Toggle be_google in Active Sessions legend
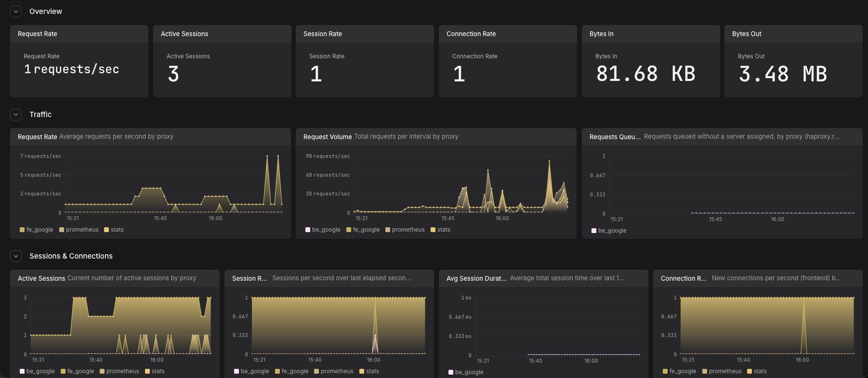 37,371
